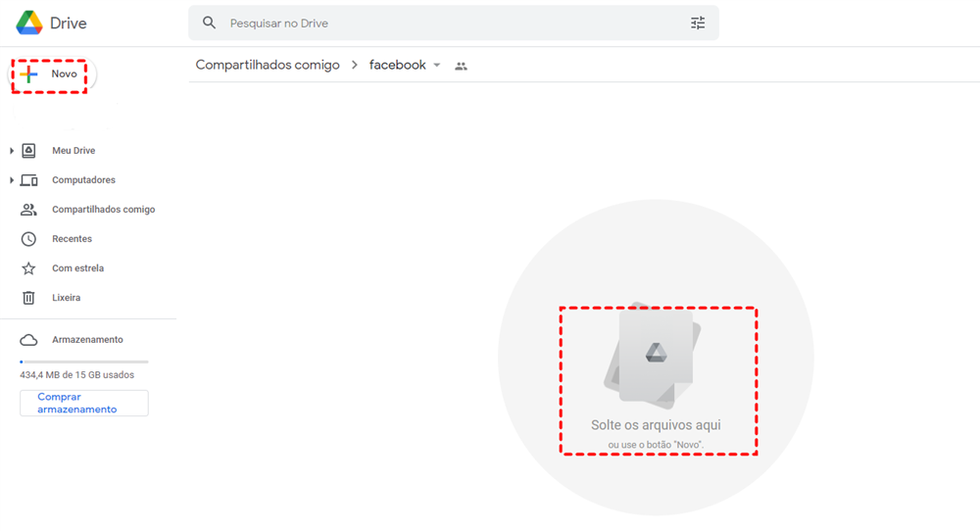The image size is (980, 531).
Task: Click the Compartilhados comigo people icon
Action: pos(28,210)
